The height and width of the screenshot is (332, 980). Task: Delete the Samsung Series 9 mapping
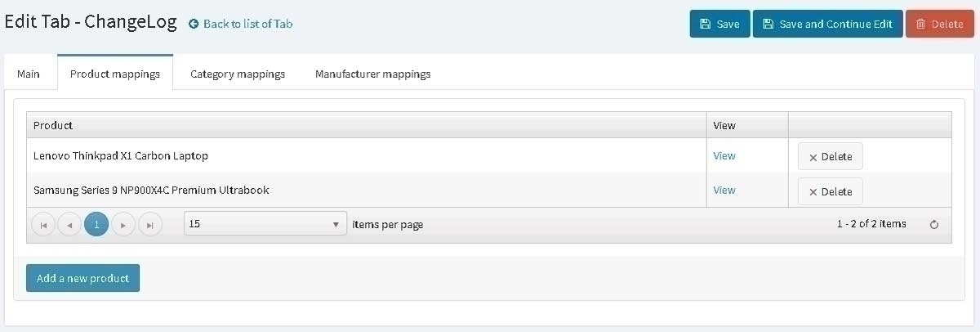click(x=830, y=191)
